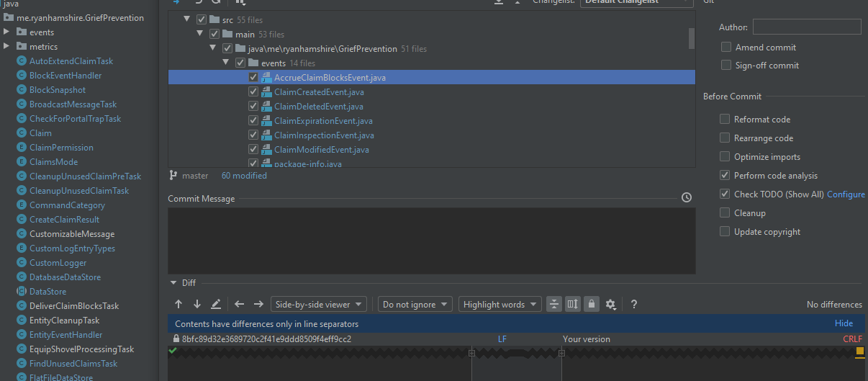Click the lock icon beside revision hash
This screenshot has width=868, height=381.
[176, 339]
